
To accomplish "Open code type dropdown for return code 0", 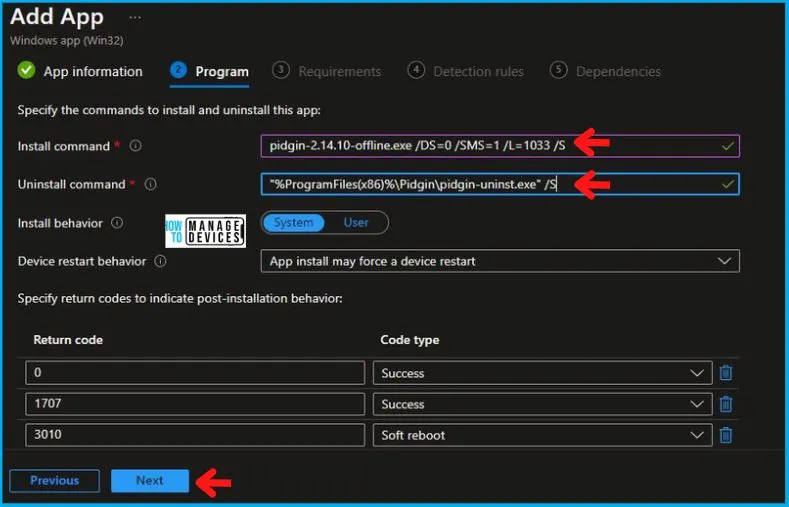I will (542, 373).
